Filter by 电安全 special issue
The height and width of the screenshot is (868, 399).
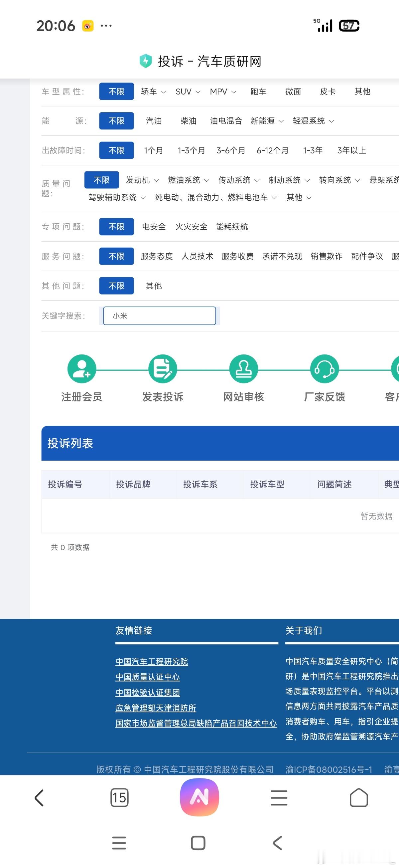click(x=154, y=226)
